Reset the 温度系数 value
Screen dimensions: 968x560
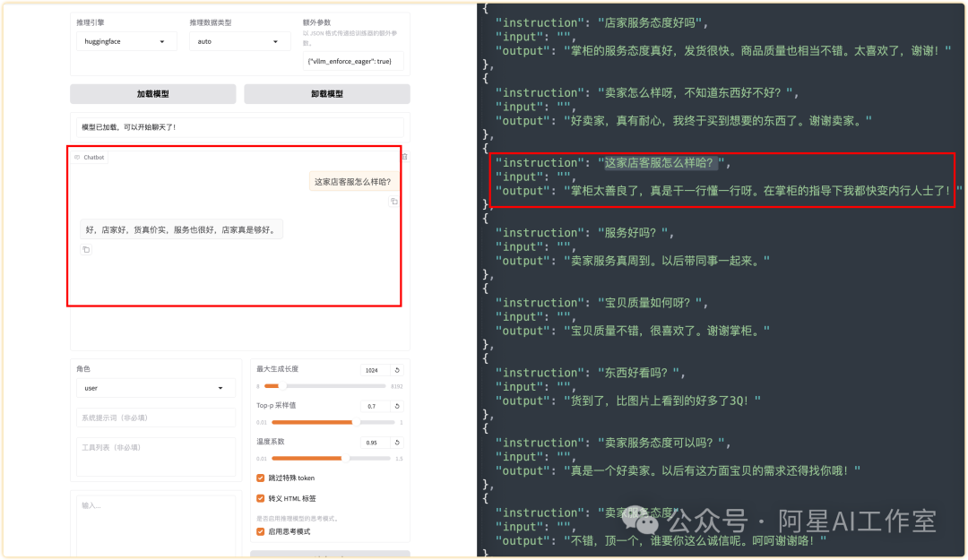pyautogui.click(x=397, y=443)
